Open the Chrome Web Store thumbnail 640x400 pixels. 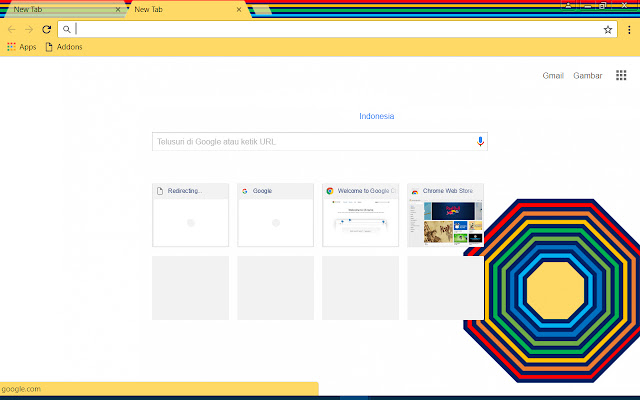click(x=445, y=215)
